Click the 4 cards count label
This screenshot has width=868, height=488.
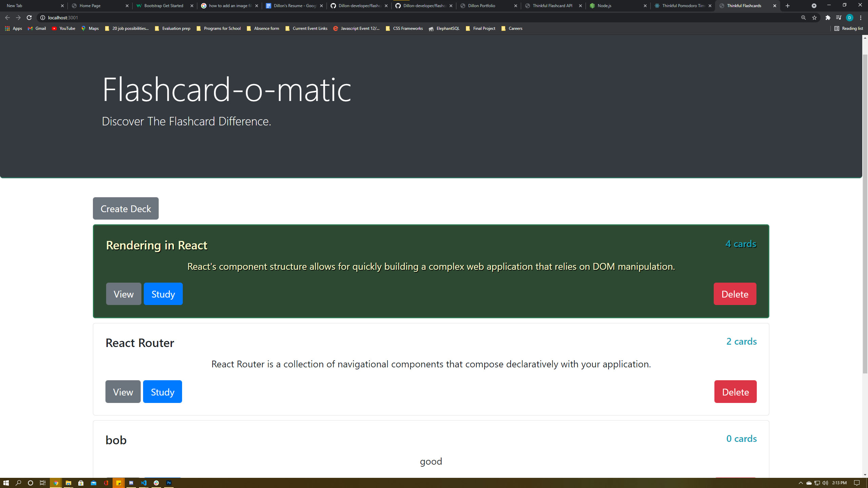741,244
